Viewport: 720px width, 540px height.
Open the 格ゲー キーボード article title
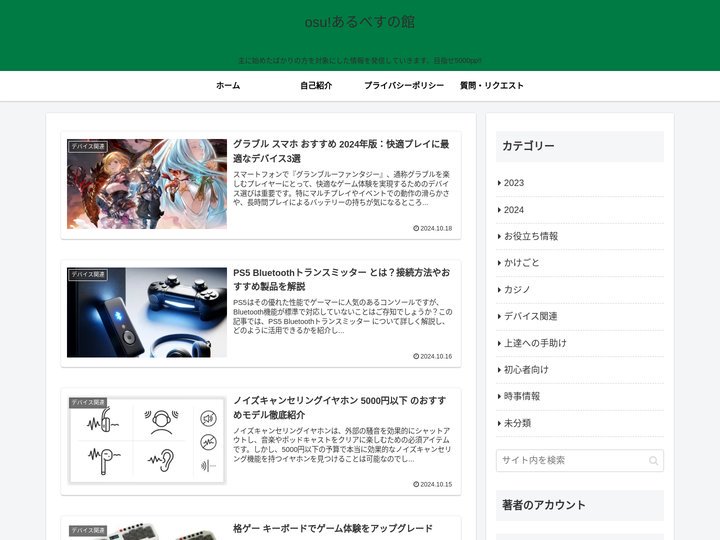pos(333,528)
